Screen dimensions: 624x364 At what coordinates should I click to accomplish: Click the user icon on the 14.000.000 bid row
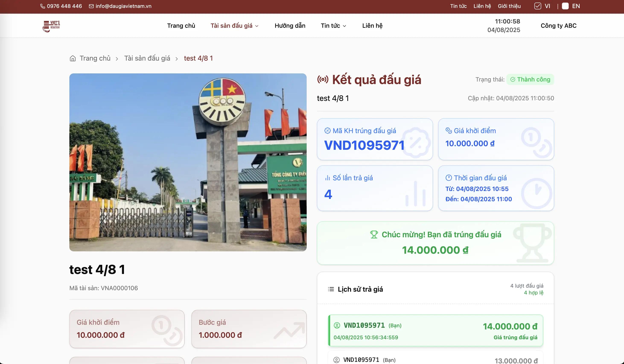point(337,325)
